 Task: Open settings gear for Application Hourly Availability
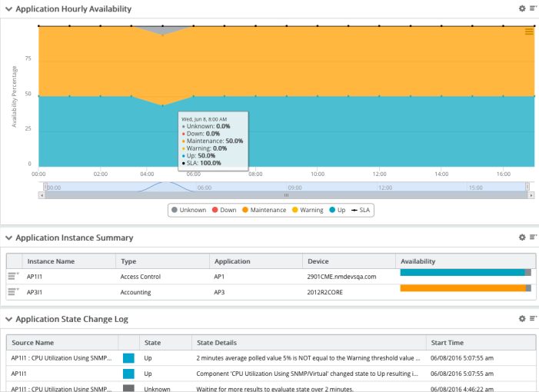522,8
